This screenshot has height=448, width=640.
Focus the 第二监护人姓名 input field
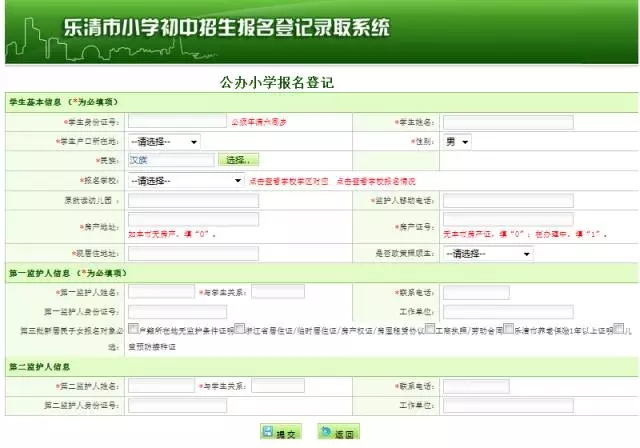pyautogui.click(x=161, y=386)
